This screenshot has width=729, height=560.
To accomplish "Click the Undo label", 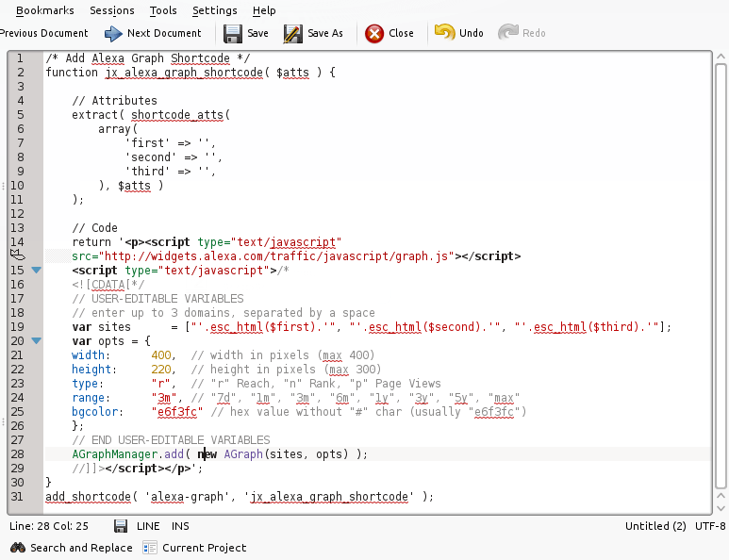I will pos(471,33).
